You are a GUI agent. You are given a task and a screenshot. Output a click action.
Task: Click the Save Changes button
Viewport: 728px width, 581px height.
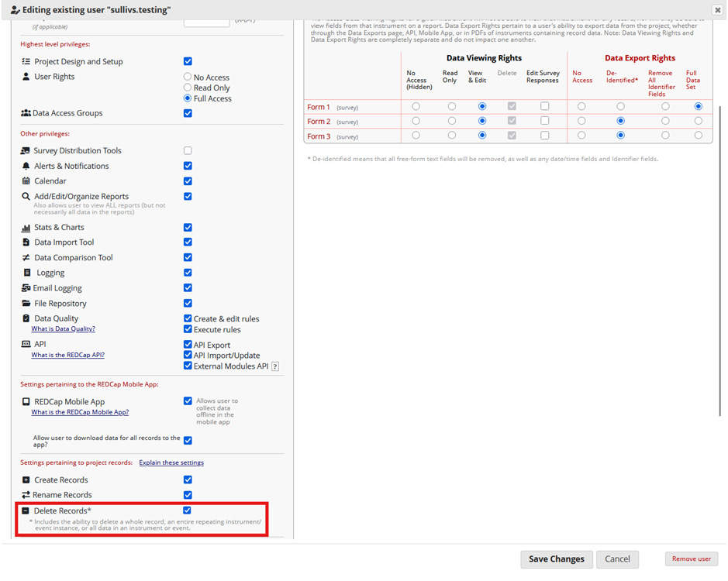pyautogui.click(x=556, y=559)
